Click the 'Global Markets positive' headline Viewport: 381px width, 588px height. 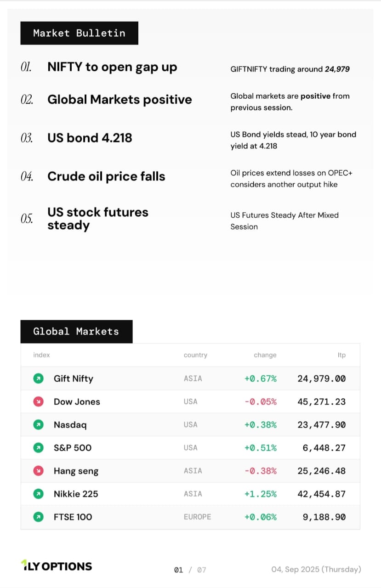(119, 100)
